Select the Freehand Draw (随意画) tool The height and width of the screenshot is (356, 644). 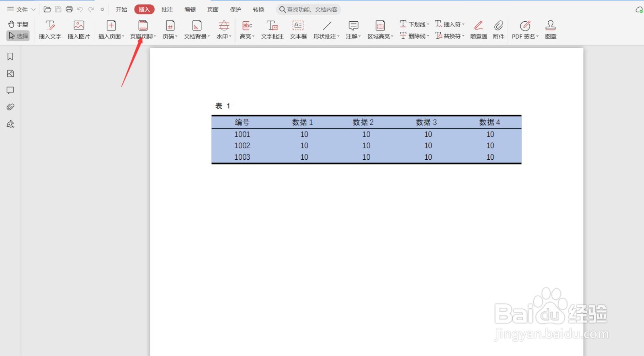click(479, 30)
